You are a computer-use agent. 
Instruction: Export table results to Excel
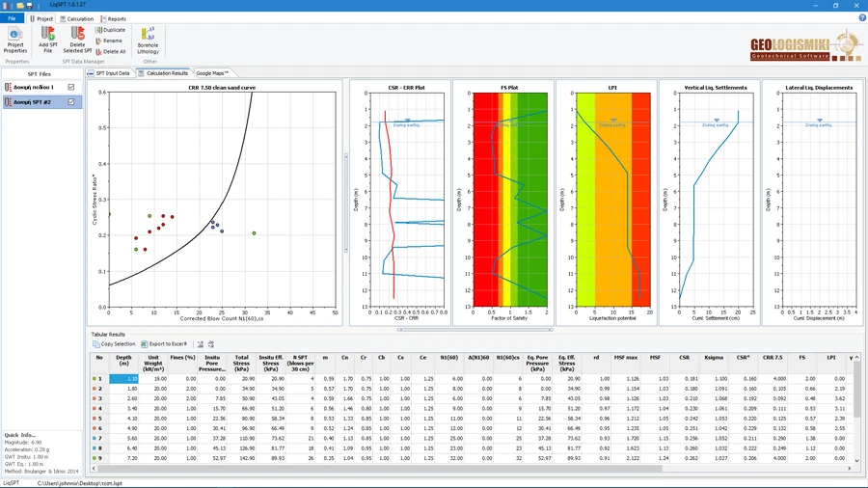pos(165,344)
